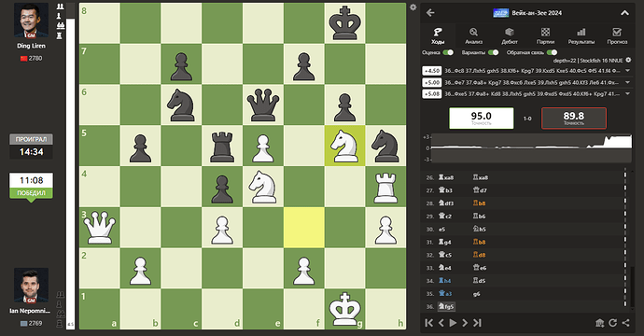The height and width of the screenshot is (336, 644).
Task: Click the +4.50 evaluation badge
Action: (x=431, y=71)
